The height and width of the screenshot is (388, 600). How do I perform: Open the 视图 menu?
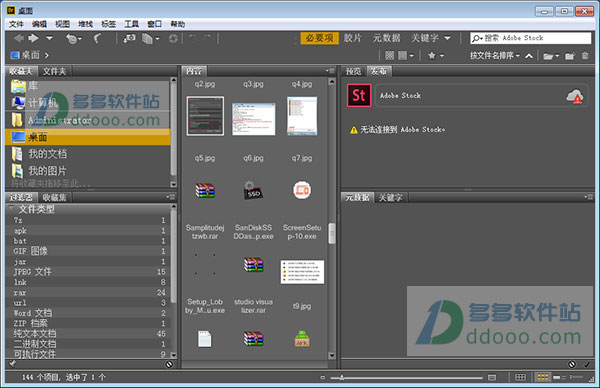click(62, 24)
